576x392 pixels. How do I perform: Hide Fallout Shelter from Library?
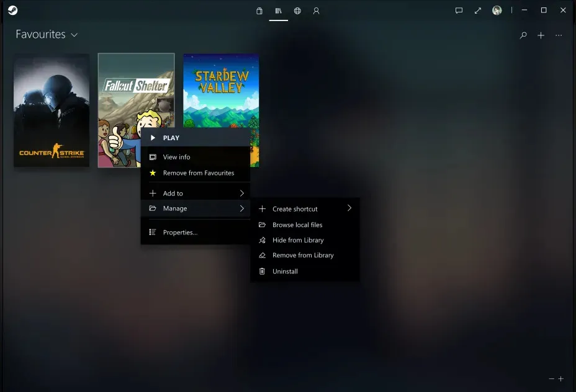[x=298, y=240]
